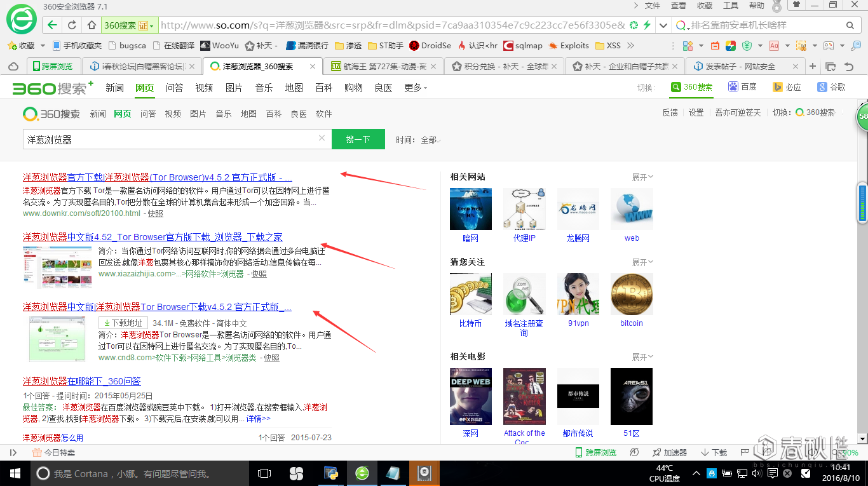Click the address bar search magnifier icon

(x=850, y=25)
